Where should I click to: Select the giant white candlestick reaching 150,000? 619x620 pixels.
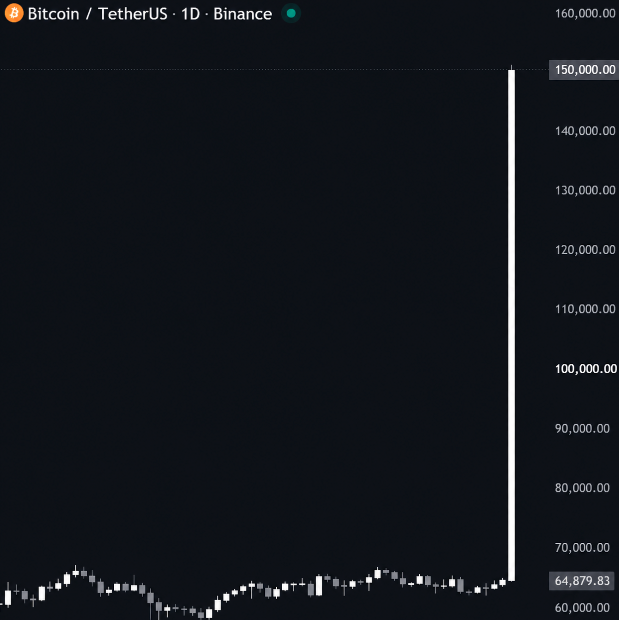(511, 325)
